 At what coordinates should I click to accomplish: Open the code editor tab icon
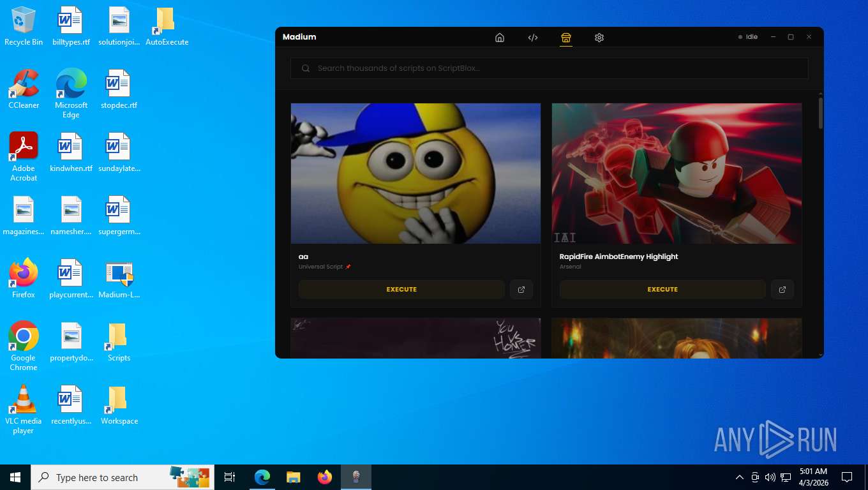[533, 38]
